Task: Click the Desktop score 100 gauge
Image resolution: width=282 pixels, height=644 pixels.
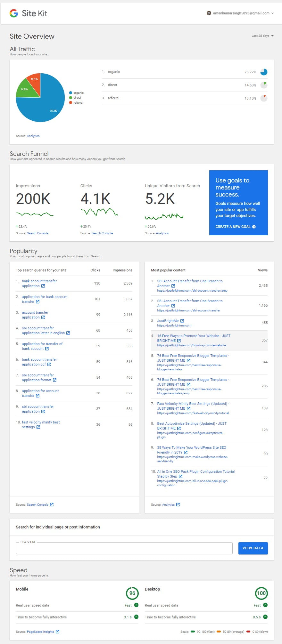Action: coord(261,593)
